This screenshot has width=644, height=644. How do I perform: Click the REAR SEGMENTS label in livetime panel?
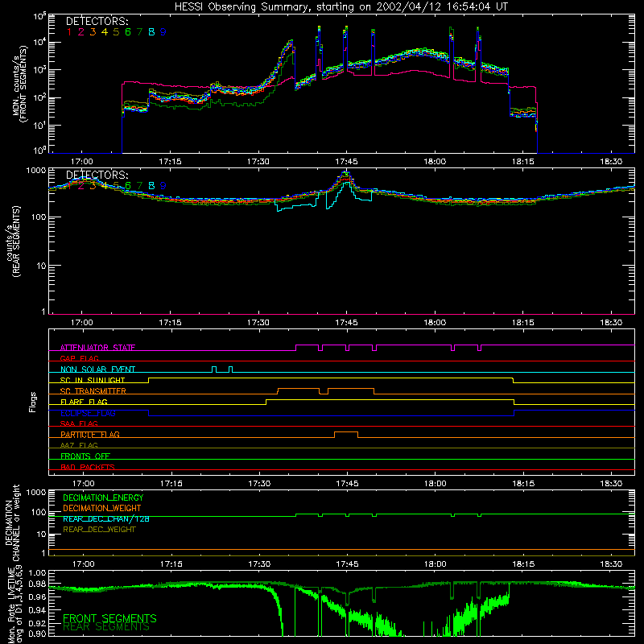[x=106, y=627]
